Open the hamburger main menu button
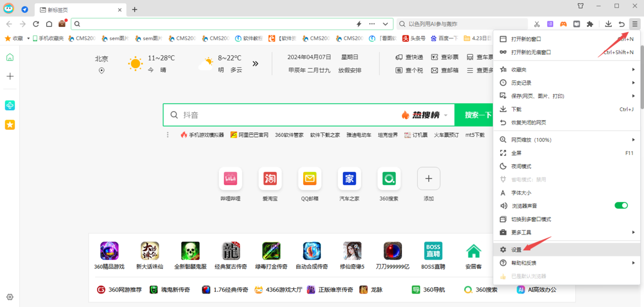 (635, 24)
